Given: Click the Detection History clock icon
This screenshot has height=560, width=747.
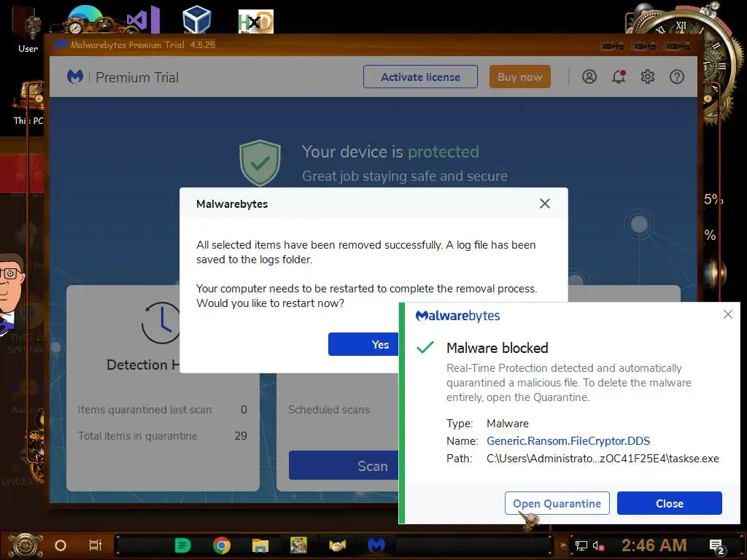Looking at the screenshot, I should coord(161,323).
